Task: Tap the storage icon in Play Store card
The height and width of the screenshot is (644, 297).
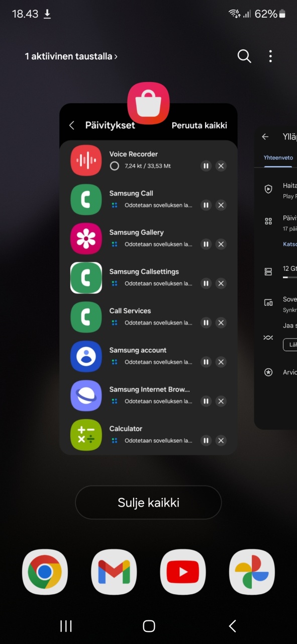Action: point(268,272)
